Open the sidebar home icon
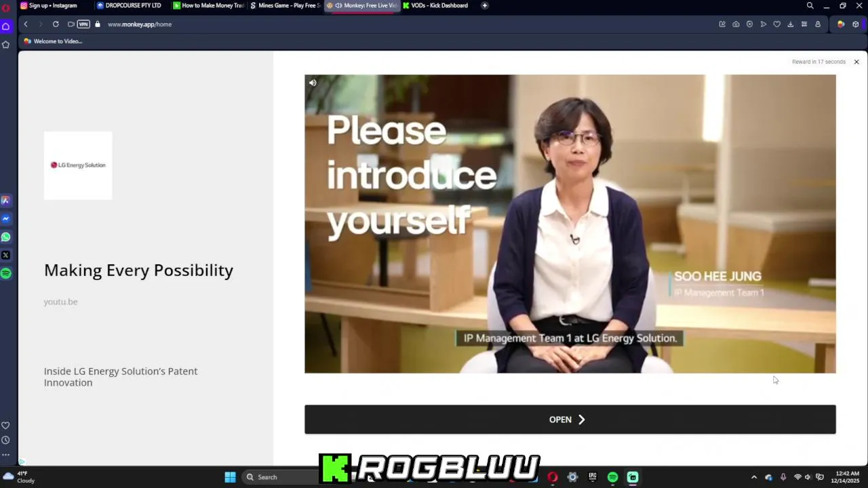The height and width of the screenshot is (488, 868). coord(5,26)
